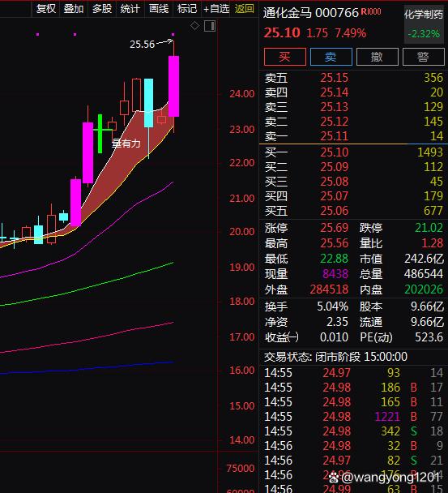Viewport: 448px width, 493px height.
Task: Open the 叠加 overlay option
Action: [74, 8]
